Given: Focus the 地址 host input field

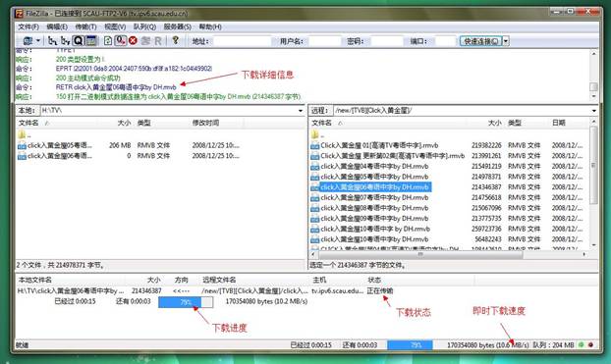Looking at the screenshot, I should click(242, 41).
